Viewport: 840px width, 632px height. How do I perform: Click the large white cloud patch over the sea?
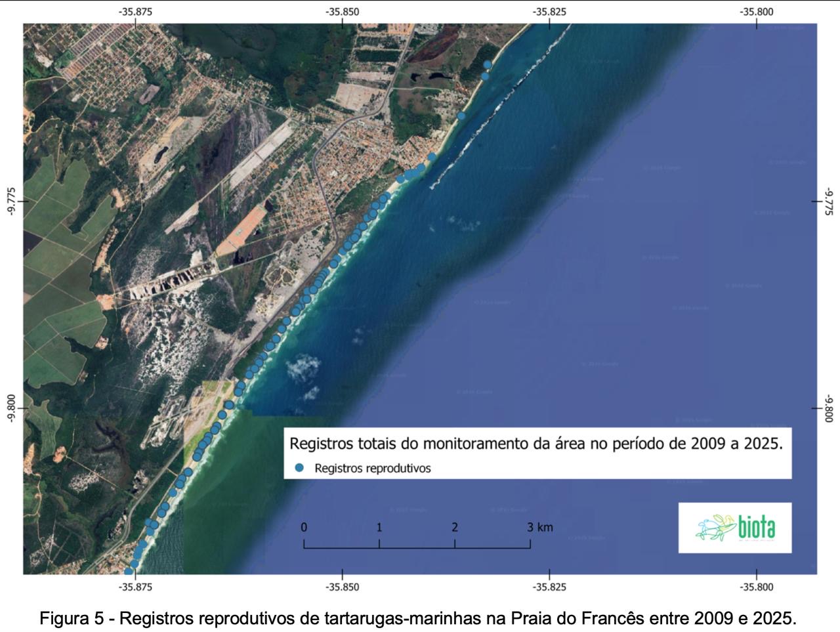303,368
